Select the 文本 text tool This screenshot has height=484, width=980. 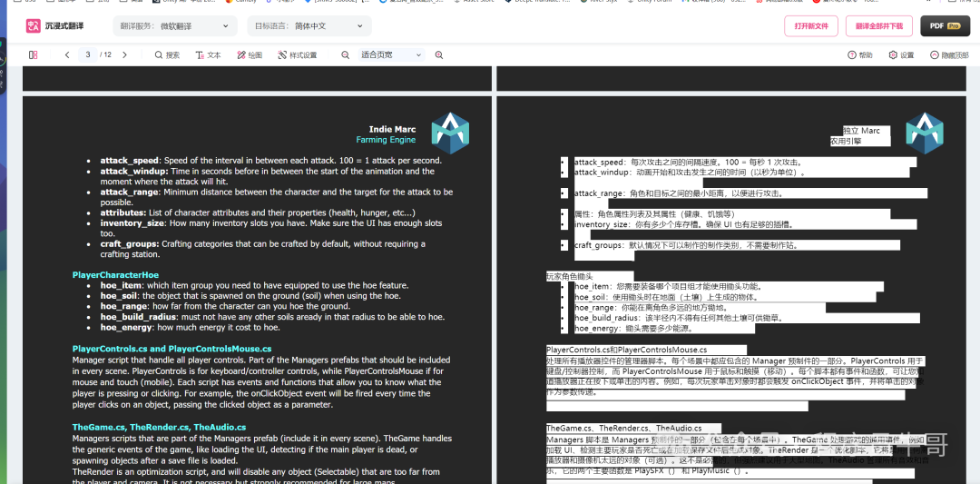(208, 55)
